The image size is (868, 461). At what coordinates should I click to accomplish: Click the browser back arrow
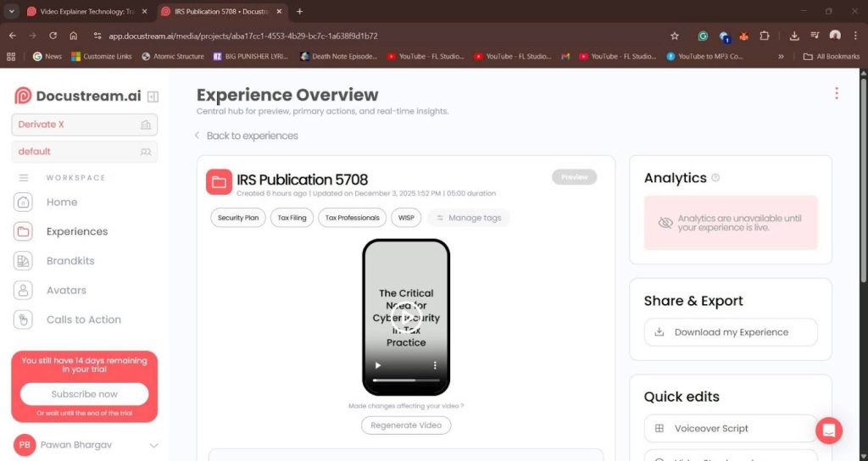click(x=12, y=36)
